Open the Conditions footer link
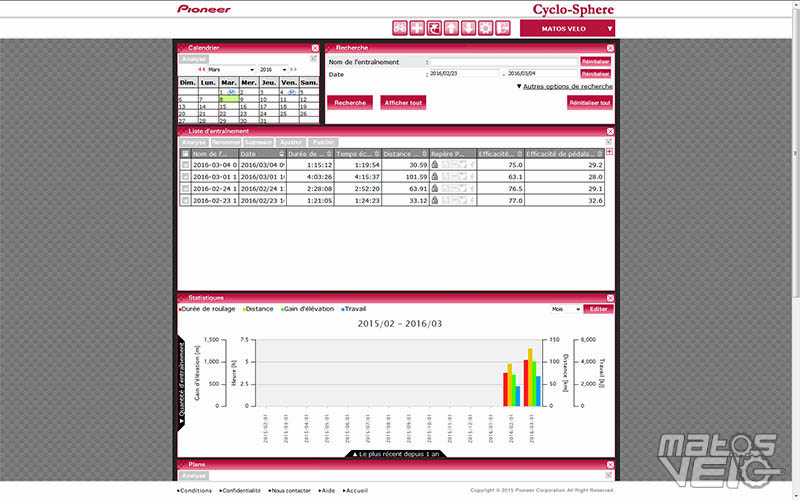The width and height of the screenshot is (800, 500). tap(194, 491)
